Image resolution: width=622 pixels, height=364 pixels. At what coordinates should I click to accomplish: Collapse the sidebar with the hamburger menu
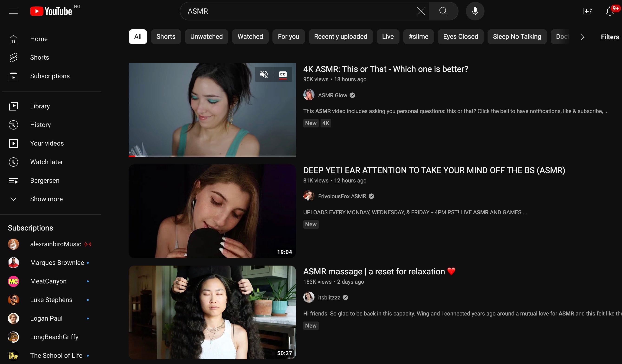tap(13, 11)
